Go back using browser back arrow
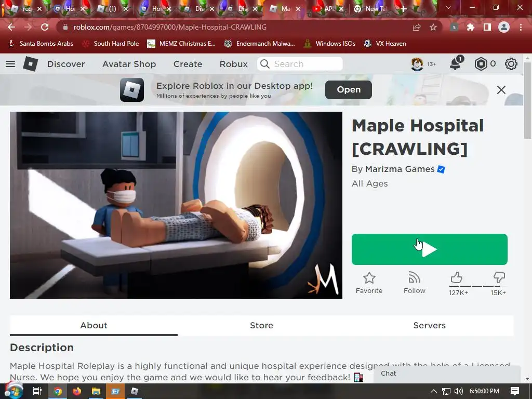Screen dimensions: 532x399 tap(11, 27)
